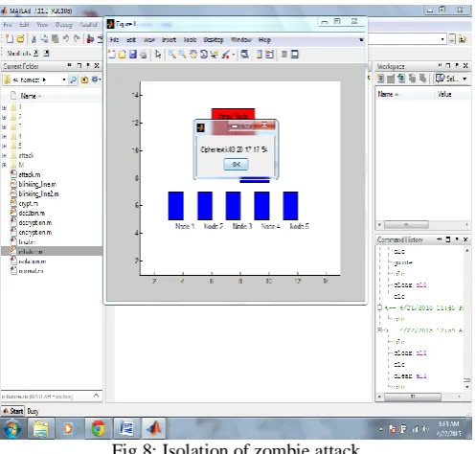Select the decryption.m file

tap(35, 223)
